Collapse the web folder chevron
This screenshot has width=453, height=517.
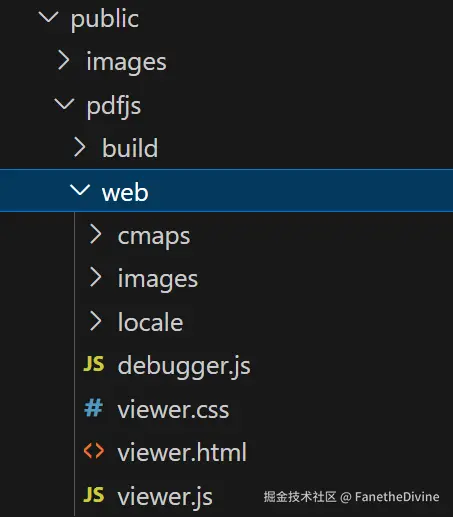coord(80,190)
